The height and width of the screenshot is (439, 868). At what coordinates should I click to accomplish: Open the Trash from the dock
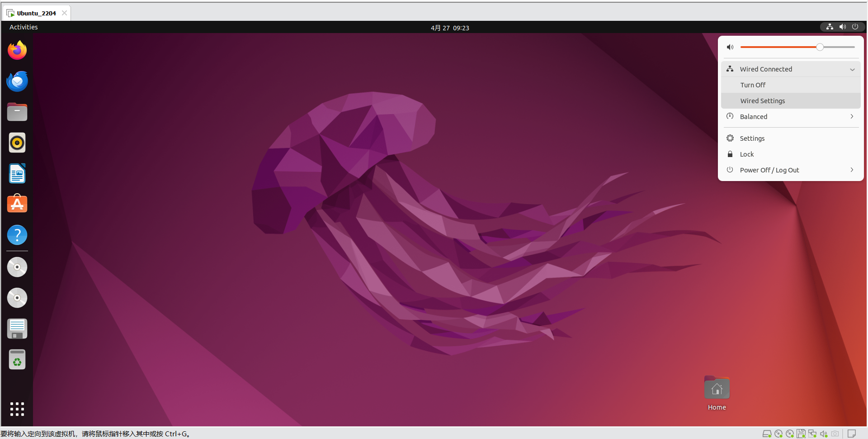[17, 360]
